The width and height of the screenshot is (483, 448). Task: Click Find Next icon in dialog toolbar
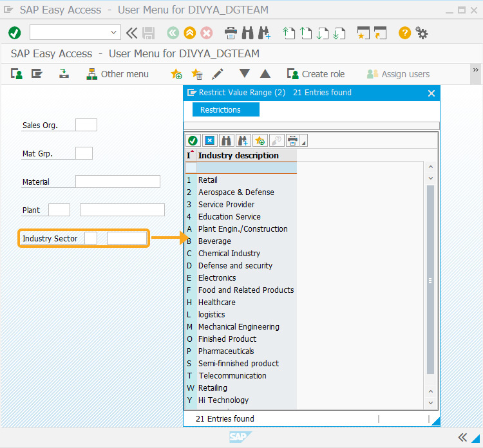click(243, 141)
